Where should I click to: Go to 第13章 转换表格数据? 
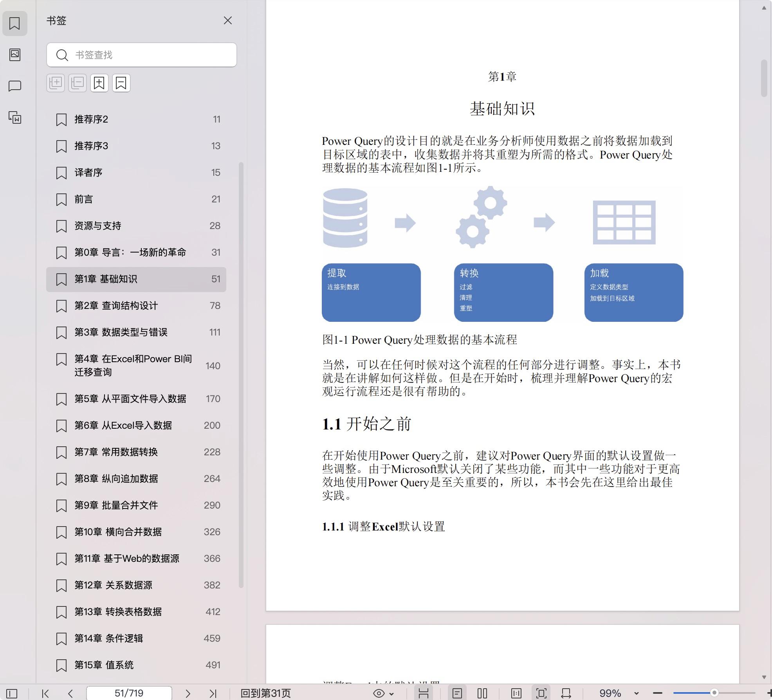[136, 612]
